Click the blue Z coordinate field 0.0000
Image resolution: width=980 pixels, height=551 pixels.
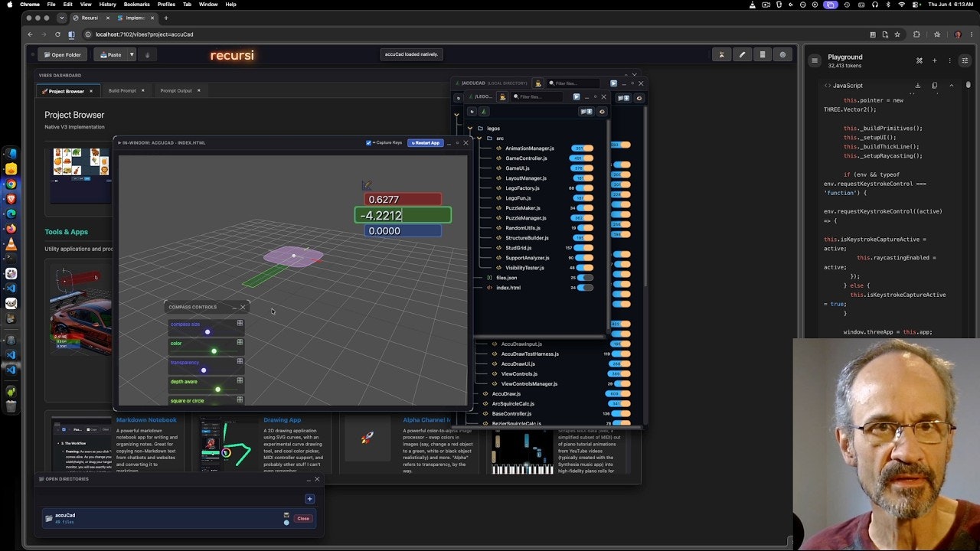point(403,230)
